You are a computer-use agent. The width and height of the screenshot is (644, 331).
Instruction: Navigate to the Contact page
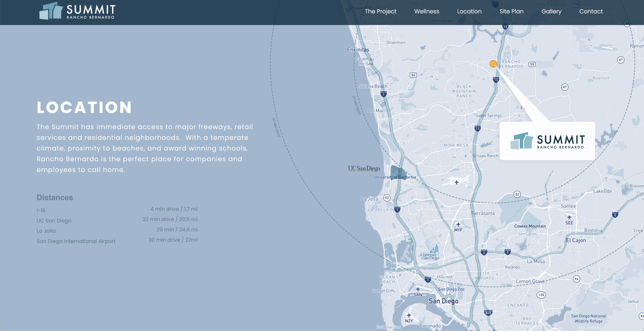pos(591,11)
